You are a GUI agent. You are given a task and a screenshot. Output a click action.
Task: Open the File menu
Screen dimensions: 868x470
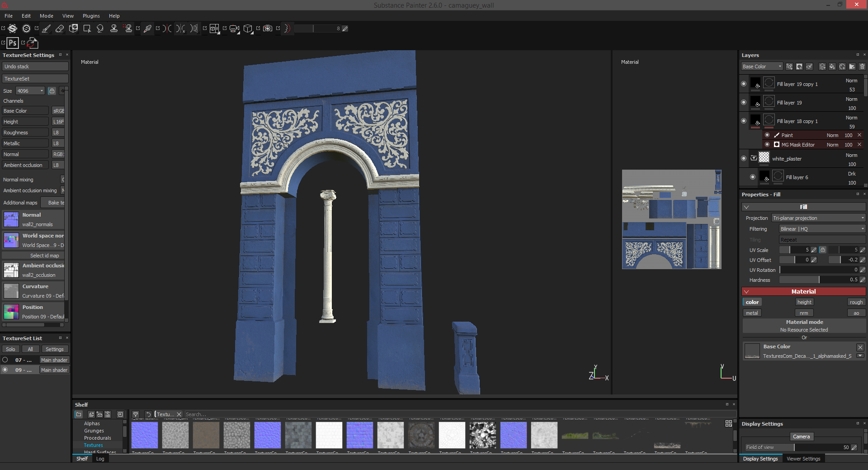click(9, 16)
